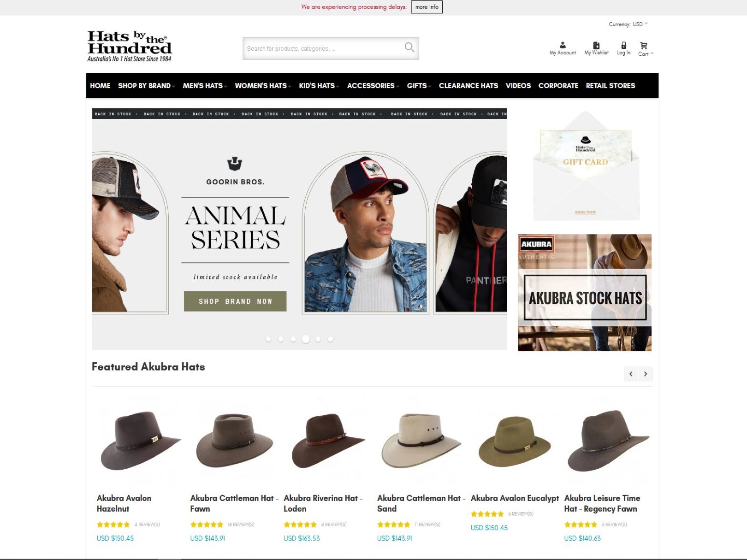Screen dimensions: 747x560
Task: Expand Shop By Brand menu
Action: point(146,86)
